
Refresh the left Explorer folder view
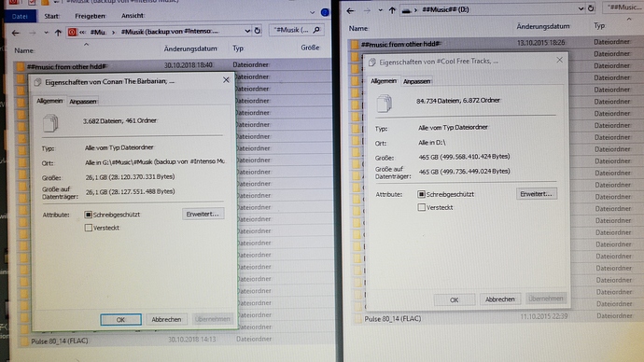[258, 31]
